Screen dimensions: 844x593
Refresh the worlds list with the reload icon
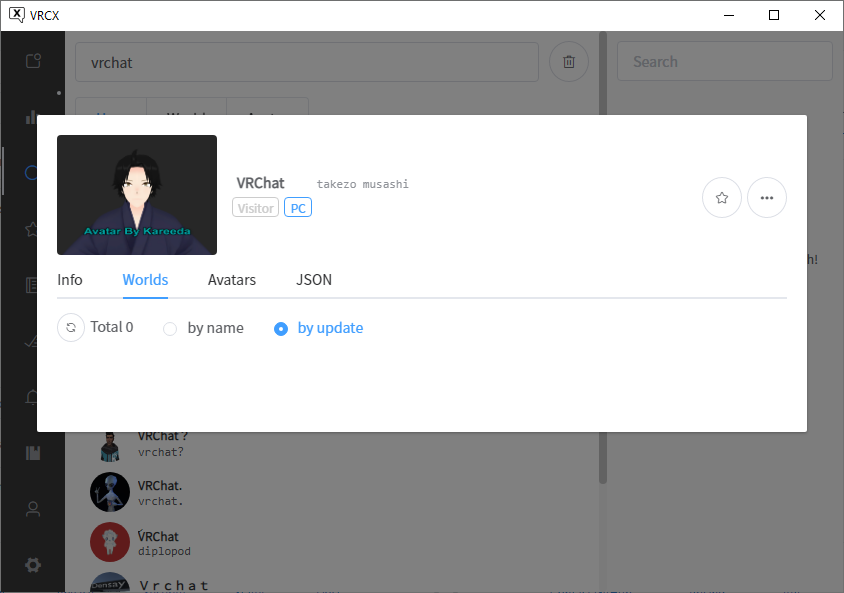(71, 327)
